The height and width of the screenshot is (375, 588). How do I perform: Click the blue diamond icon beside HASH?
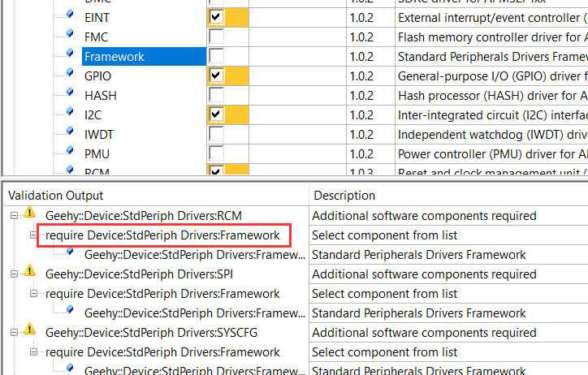pos(70,93)
